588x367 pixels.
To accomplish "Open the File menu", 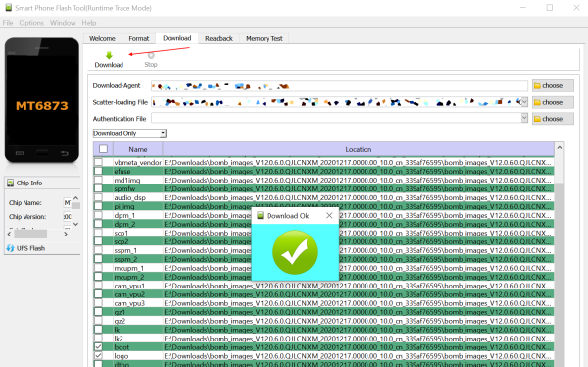I will coord(8,23).
